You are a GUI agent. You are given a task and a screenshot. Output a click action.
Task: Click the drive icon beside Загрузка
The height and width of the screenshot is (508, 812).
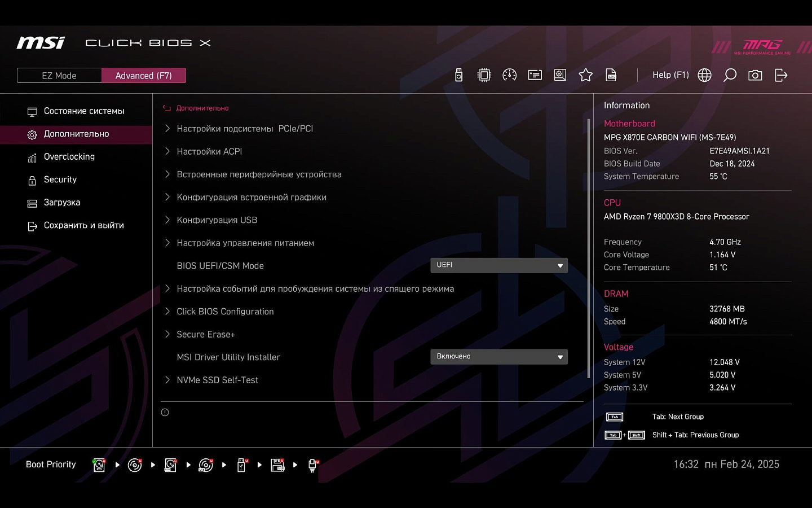click(x=32, y=203)
